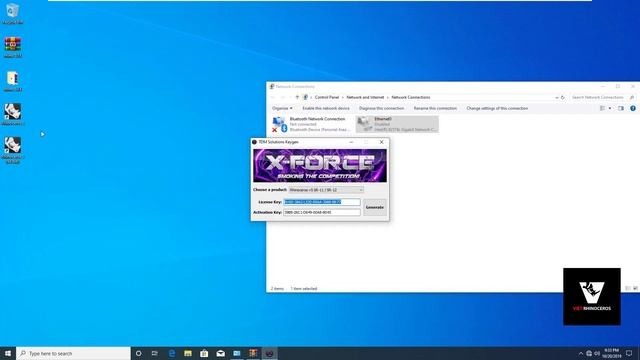Click Control Panel in the address breadcrumb
Screen dimensions: 640x360
(x=327, y=98)
